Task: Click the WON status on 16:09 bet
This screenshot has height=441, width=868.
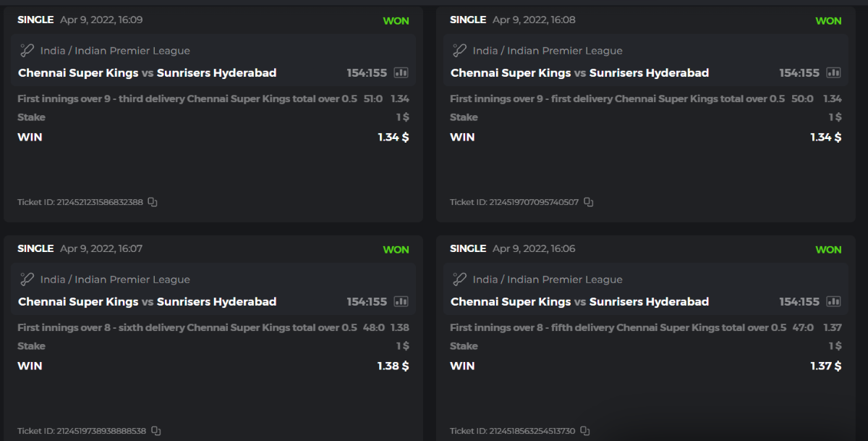Action: click(x=396, y=20)
